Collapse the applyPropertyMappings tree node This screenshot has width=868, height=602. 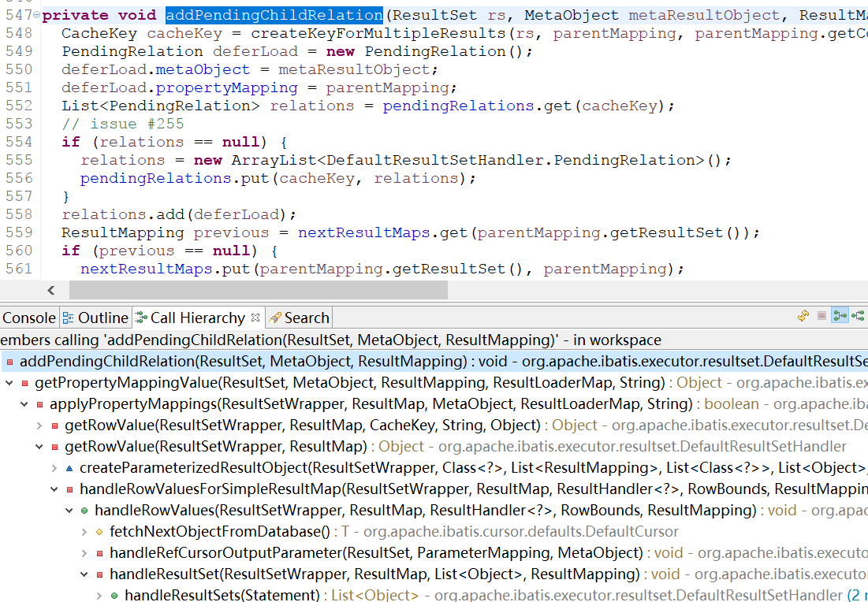[x=24, y=404]
